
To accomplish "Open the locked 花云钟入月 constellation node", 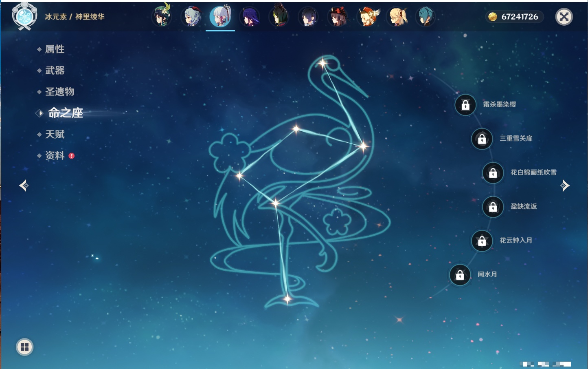I will coord(482,241).
